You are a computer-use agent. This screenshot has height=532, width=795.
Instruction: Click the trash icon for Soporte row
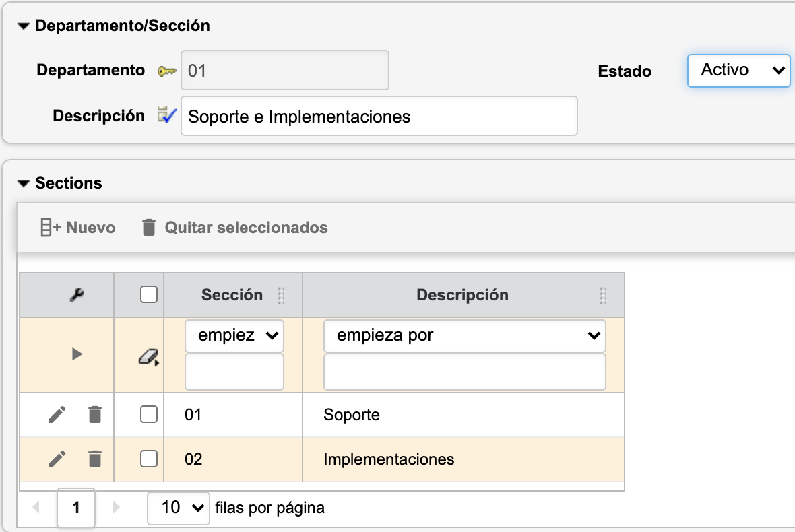coord(95,415)
